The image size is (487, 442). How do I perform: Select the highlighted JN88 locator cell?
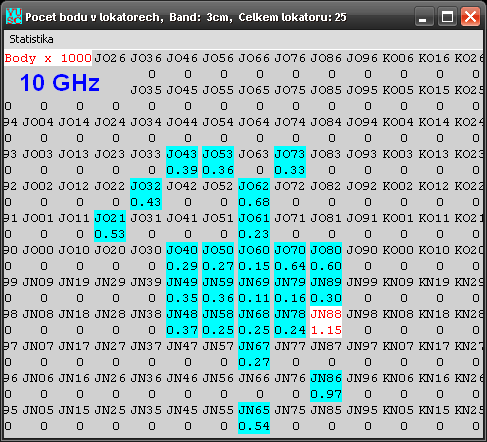click(326, 322)
